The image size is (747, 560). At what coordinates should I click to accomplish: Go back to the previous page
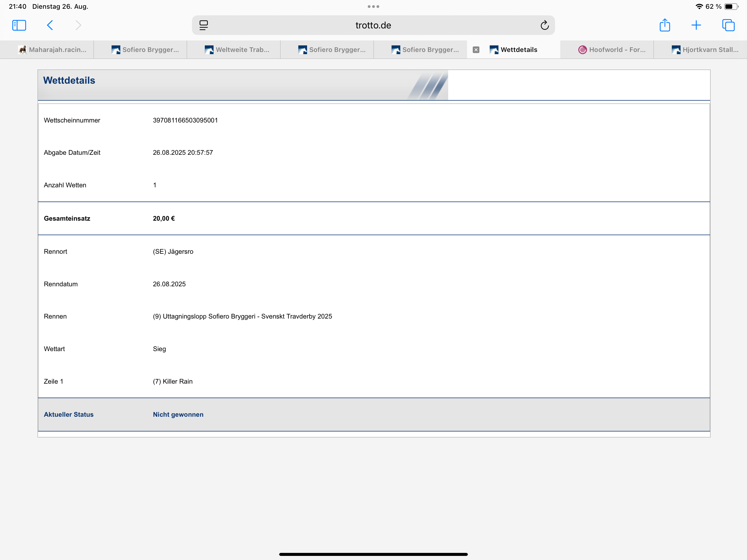50,25
